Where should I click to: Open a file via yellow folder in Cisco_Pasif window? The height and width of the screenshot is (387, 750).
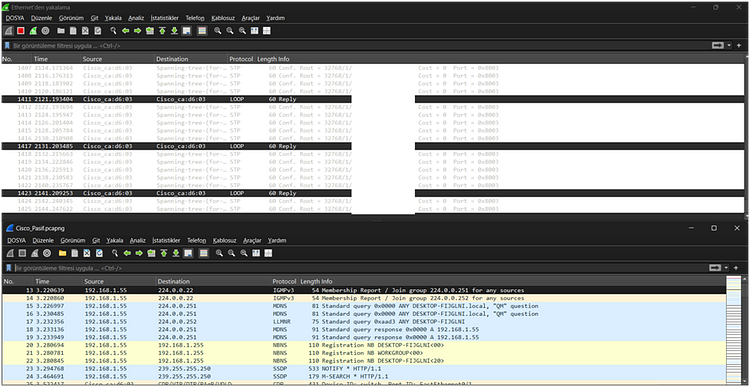click(x=62, y=253)
